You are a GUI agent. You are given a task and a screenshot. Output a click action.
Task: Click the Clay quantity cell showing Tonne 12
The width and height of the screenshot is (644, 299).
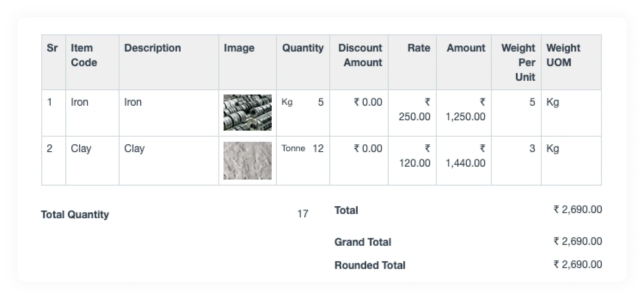click(x=303, y=149)
